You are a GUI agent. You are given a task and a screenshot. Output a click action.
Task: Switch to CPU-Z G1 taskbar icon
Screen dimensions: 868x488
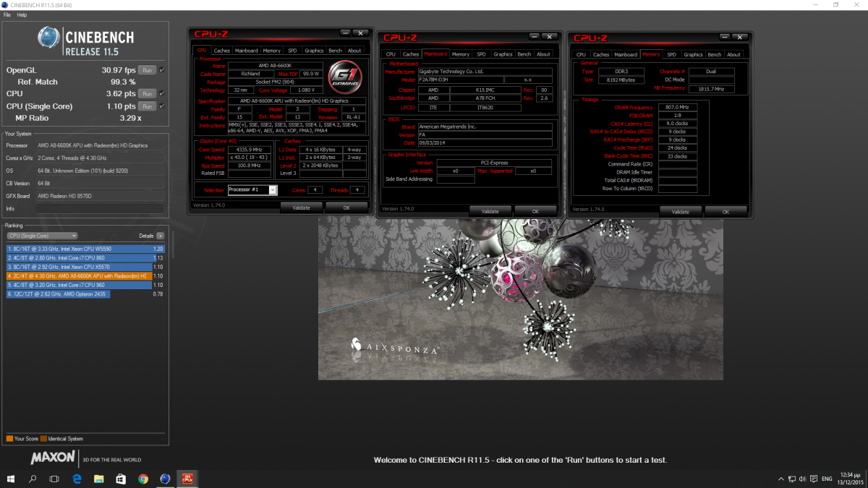(x=187, y=479)
